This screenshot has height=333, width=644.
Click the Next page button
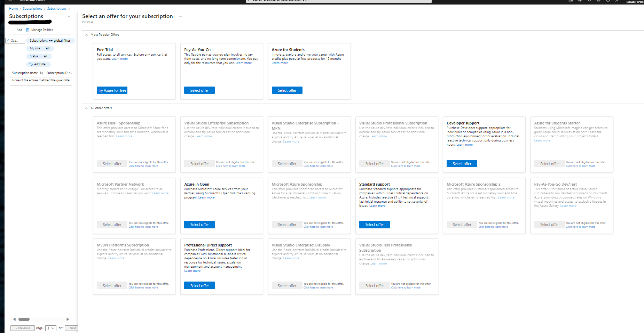tap(71, 328)
